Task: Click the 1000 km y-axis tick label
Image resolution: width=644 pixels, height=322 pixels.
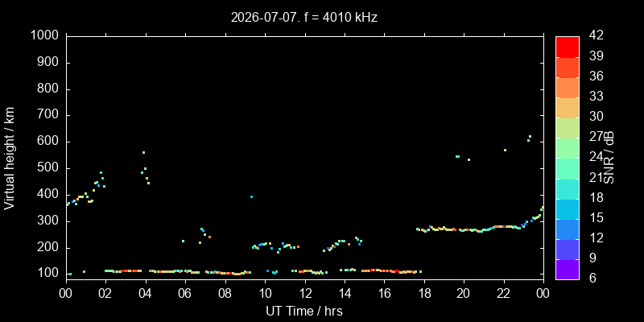Action: [46, 36]
